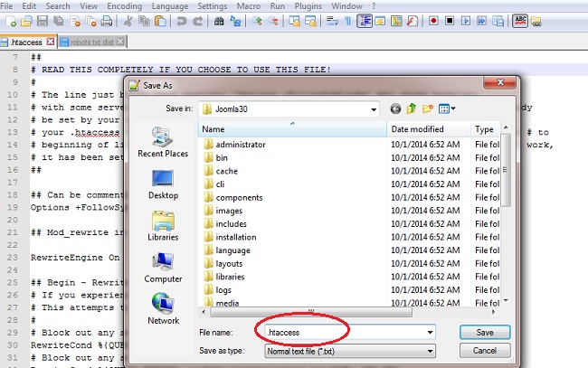Click the folder icon after the spell-check icon
Image resolution: width=588 pixels, height=368 pixels.
click(x=536, y=22)
